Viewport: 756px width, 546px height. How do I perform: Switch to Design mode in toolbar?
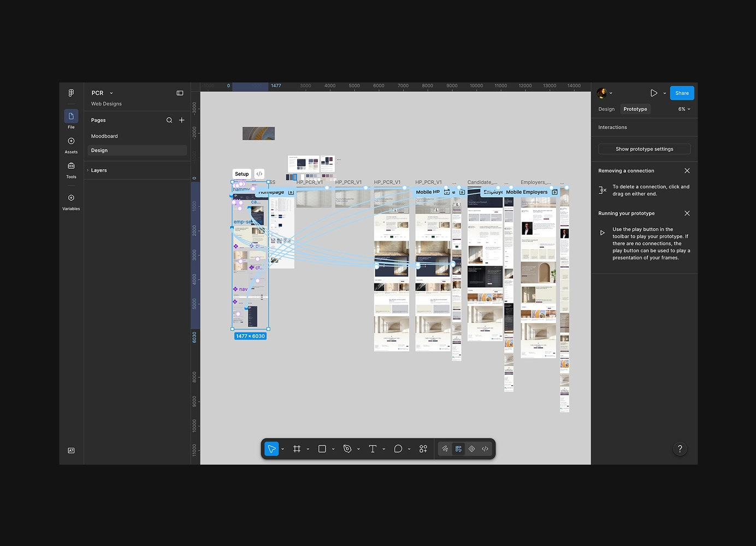459,449
